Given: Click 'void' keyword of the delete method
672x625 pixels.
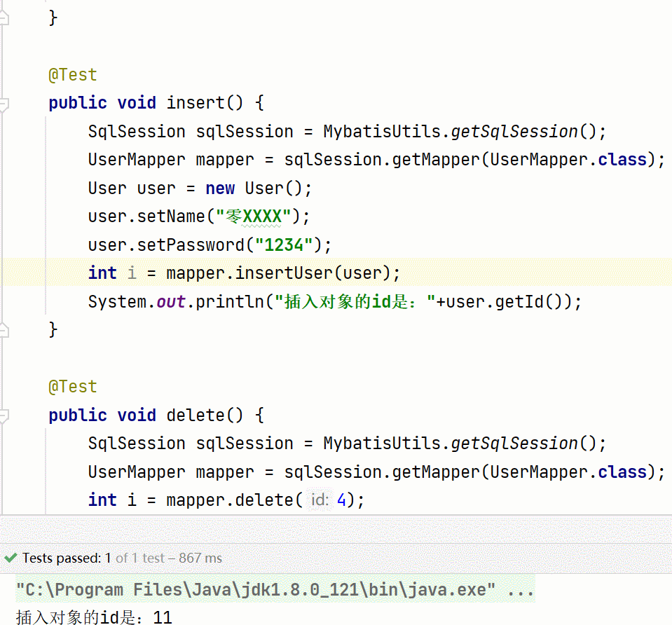Looking at the screenshot, I should [137, 415].
